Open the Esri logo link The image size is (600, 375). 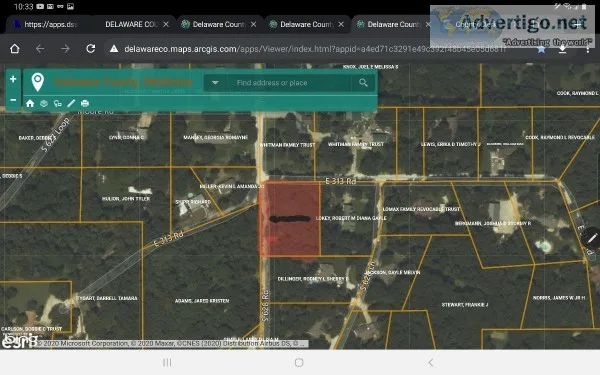pos(20,341)
